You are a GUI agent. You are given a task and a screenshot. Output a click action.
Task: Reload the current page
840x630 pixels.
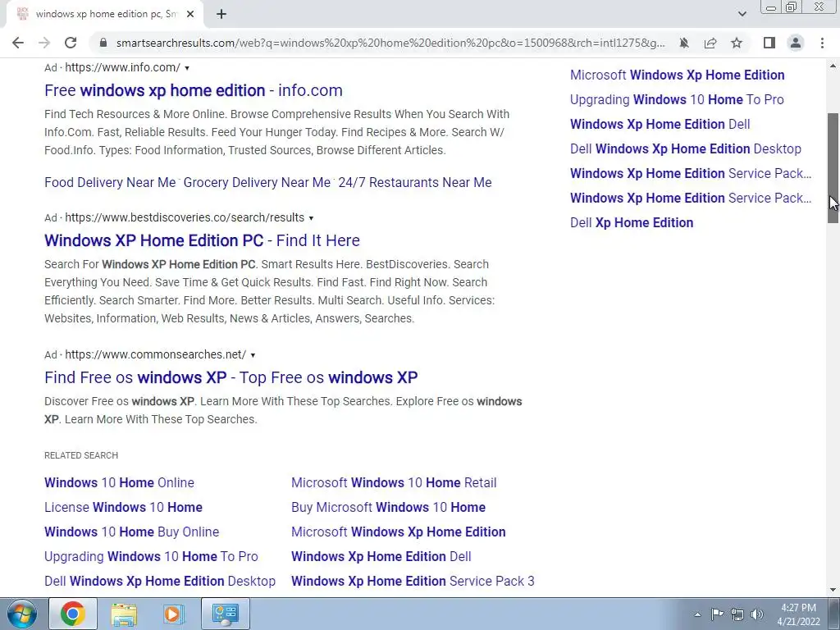click(71, 43)
